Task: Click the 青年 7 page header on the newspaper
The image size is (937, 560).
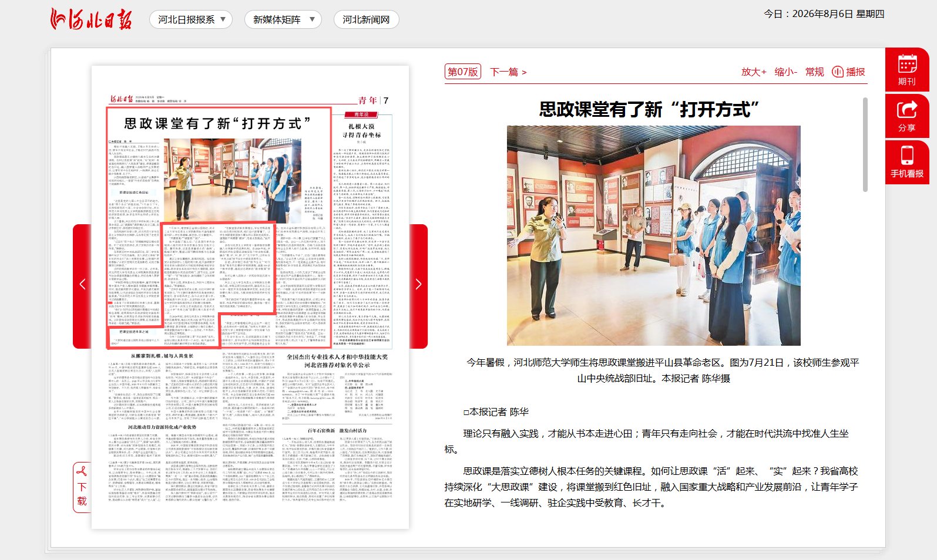Action: click(374, 100)
